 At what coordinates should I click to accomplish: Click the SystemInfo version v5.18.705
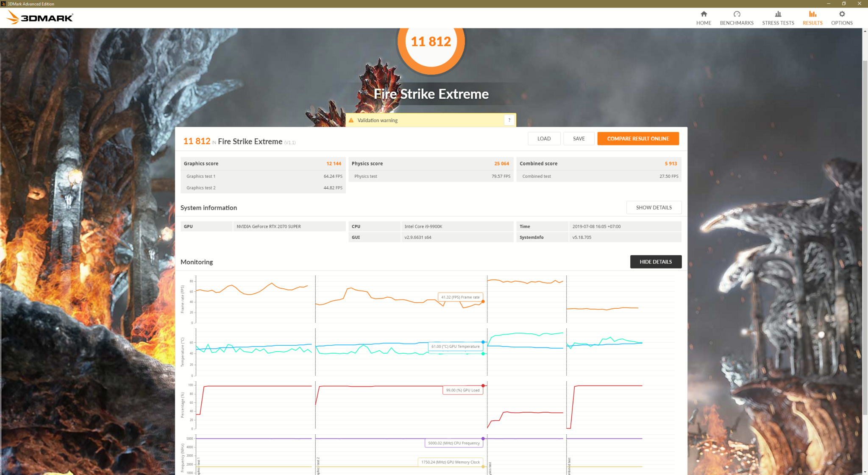(x=581, y=237)
